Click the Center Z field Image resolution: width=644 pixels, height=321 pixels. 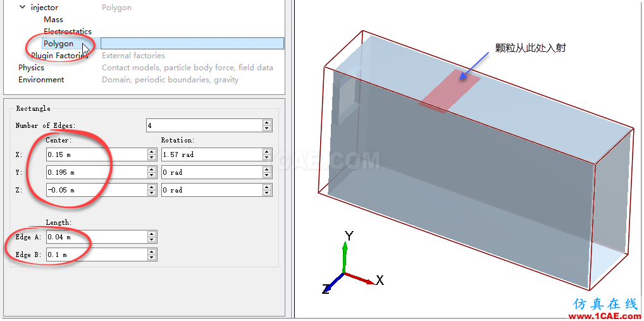97,190
